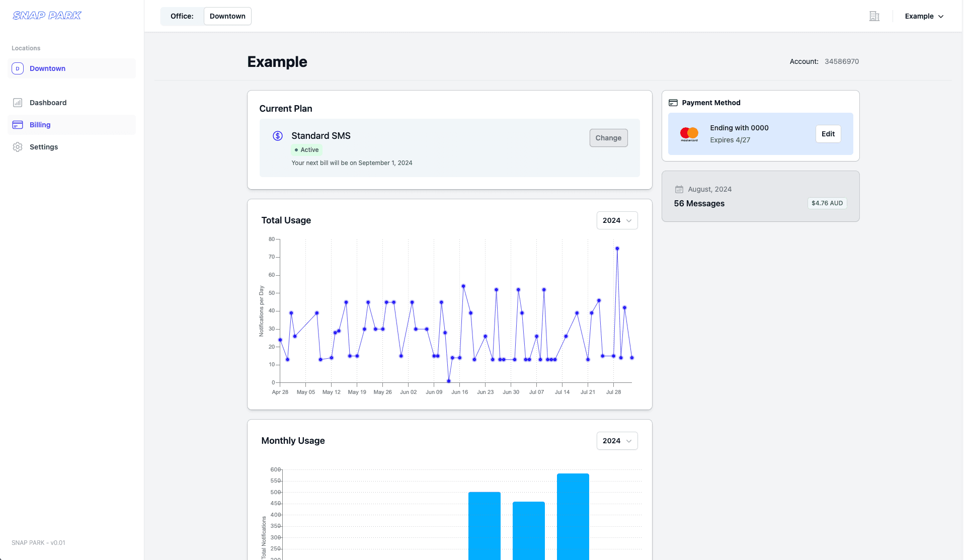Click the shortest bar in Monthly Usage
Image resolution: width=964 pixels, height=560 pixels.
click(x=529, y=531)
